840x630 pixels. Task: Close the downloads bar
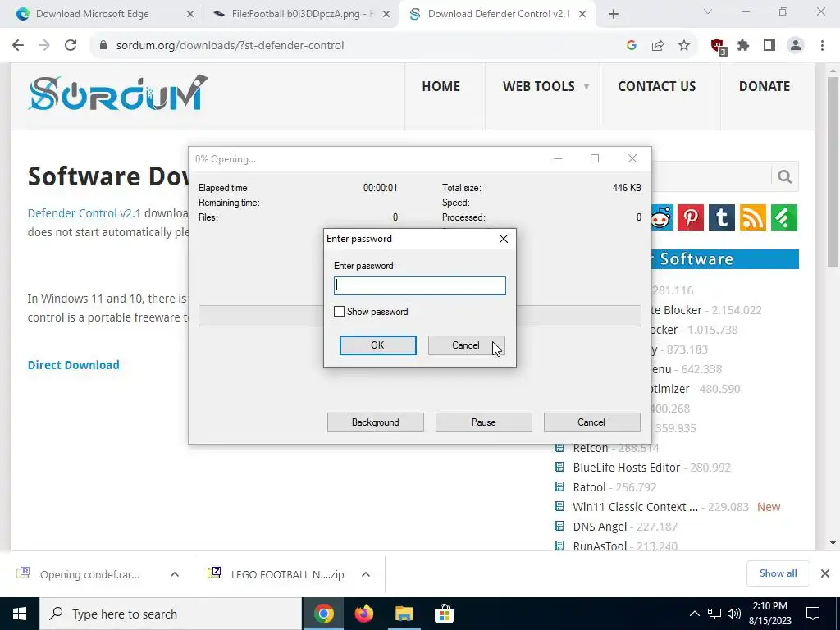825,573
